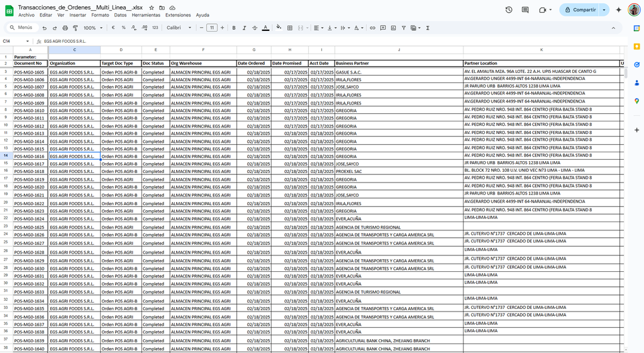The image size is (644, 353).
Task: Open vertical align dropdown
Action: click(x=332, y=28)
